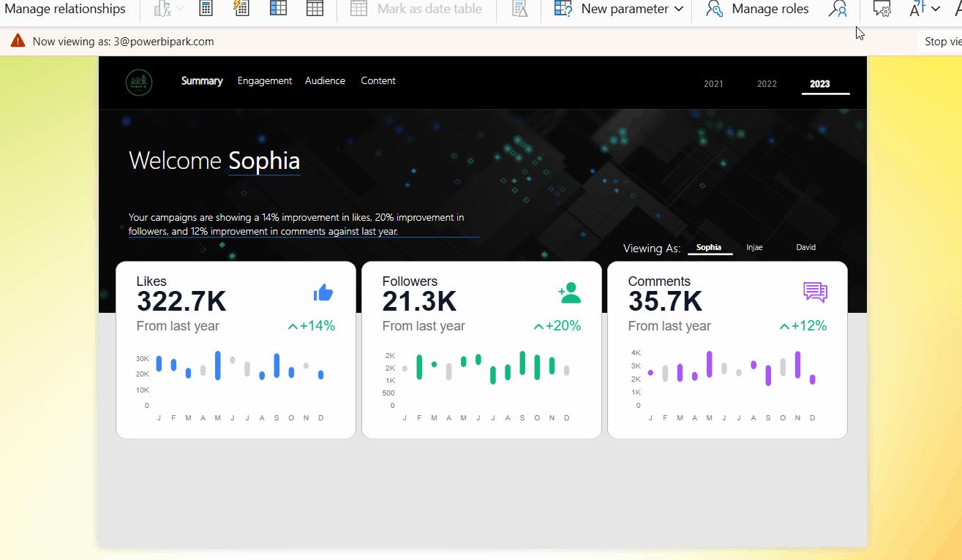Screen dimensions: 962x560
Task: Click the circular report logo
Action: [139, 81]
